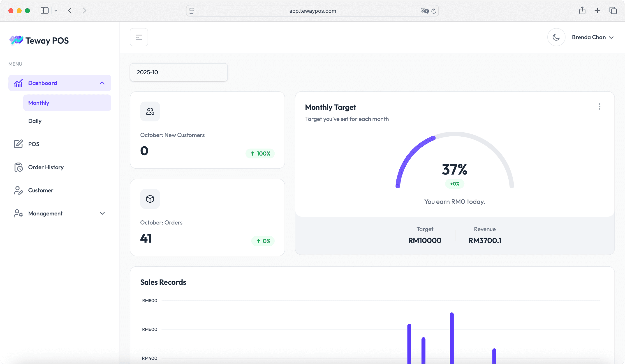Image resolution: width=625 pixels, height=364 pixels.
Task: Click the 2025-10 month picker field
Action: coord(178,72)
